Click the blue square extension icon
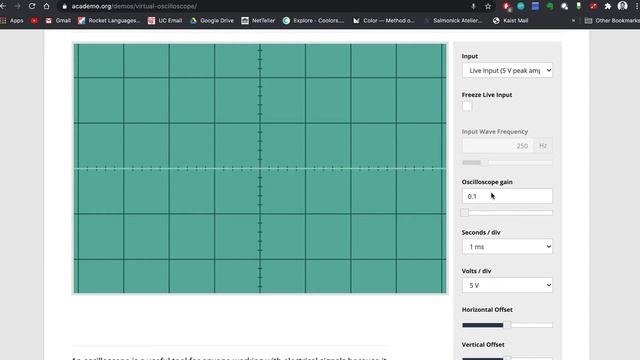This screenshot has height=360, width=640. pyautogui.click(x=535, y=6)
